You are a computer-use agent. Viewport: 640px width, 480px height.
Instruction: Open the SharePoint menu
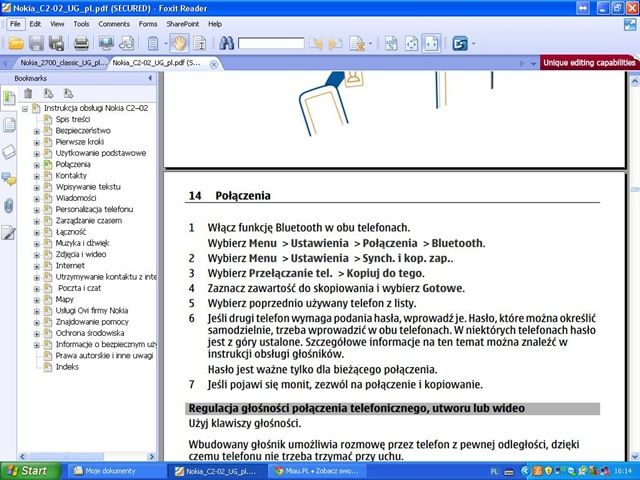[x=182, y=24]
